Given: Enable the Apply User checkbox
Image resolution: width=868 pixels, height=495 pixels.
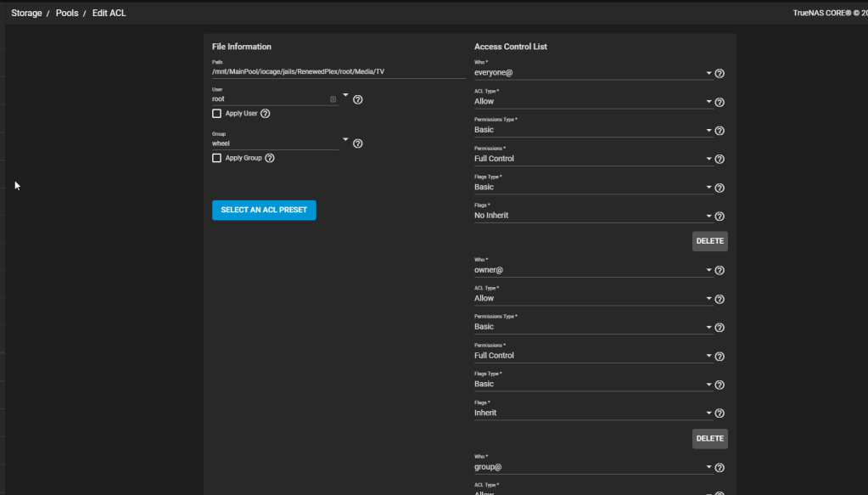Looking at the screenshot, I should [217, 114].
